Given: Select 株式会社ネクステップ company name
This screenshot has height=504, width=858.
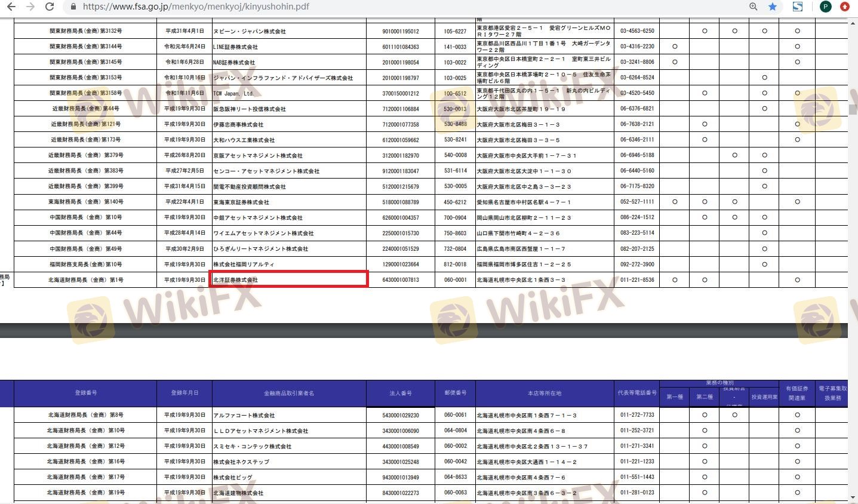Looking at the screenshot, I should 241,462.
